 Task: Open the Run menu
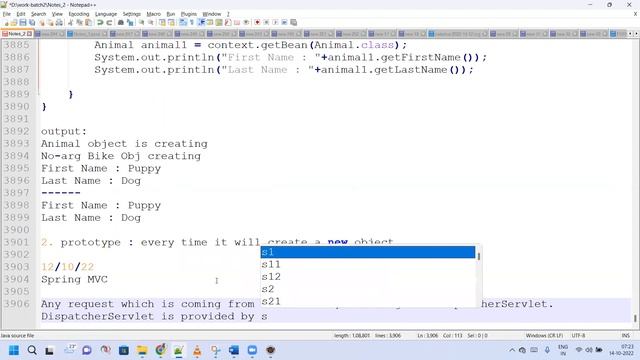tap(171, 14)
